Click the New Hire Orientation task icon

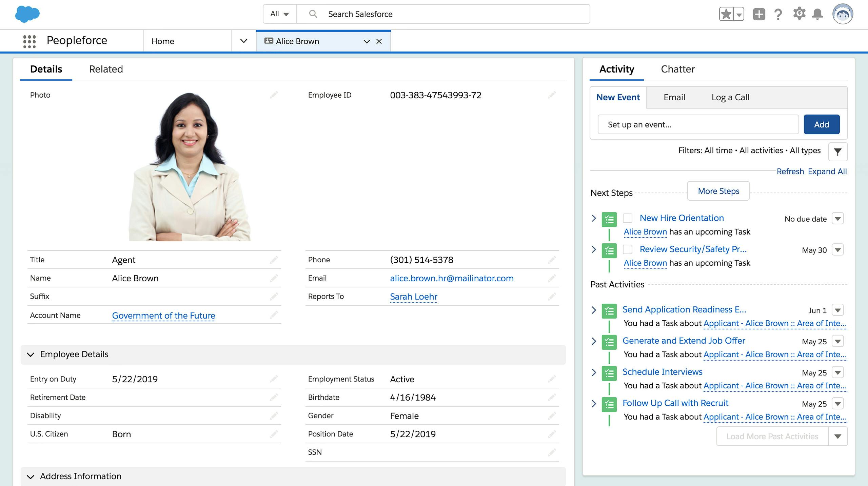[609, 219]
